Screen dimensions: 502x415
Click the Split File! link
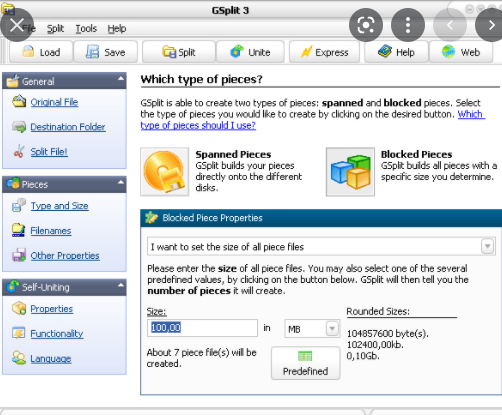click(49, 152)
